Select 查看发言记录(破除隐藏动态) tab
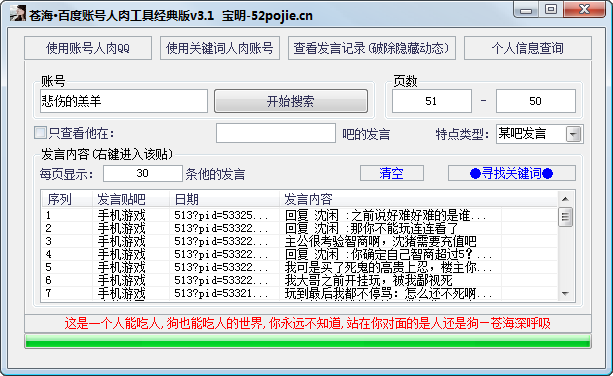The width and height of the screenshot is (613, 376). coord(372,48)
